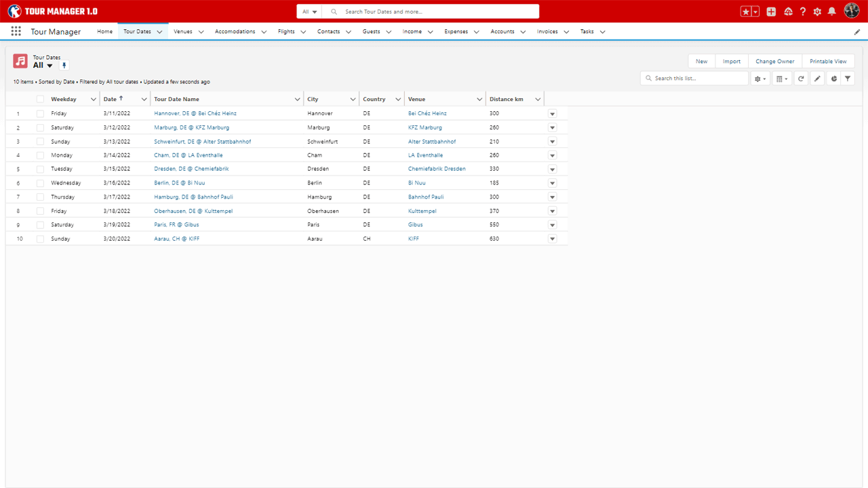
Task: Open the Flights tab
Action: (286, 31)
